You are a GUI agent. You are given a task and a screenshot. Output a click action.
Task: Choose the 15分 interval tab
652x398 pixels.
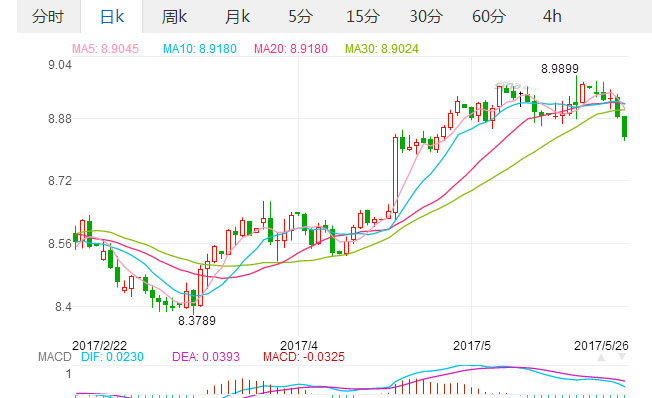click(x=363, y=16)
